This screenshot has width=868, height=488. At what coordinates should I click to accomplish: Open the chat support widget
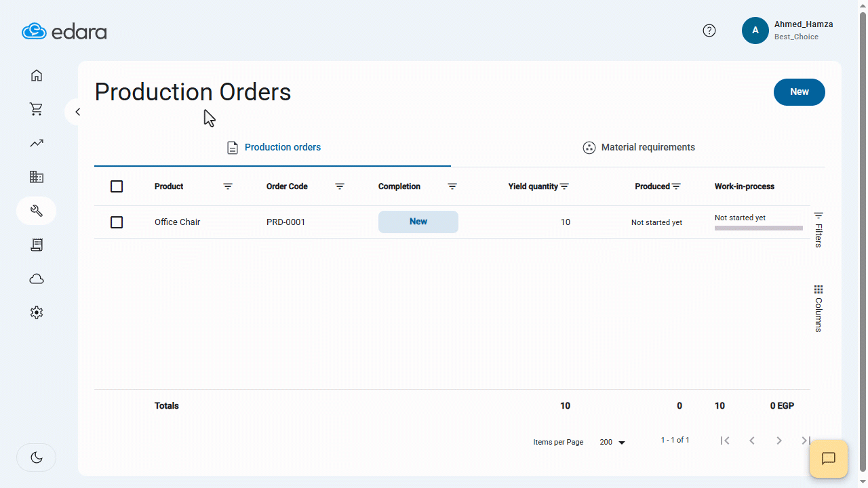[828, 459]
